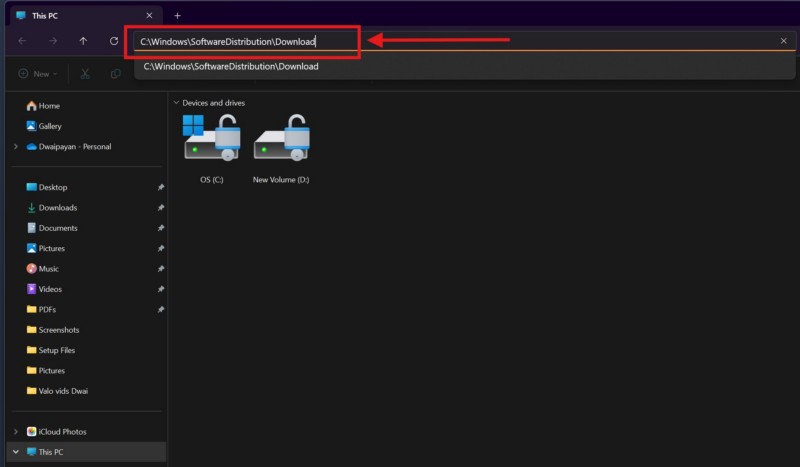Expand the iCloud Photos node

(x=16, y=432)
